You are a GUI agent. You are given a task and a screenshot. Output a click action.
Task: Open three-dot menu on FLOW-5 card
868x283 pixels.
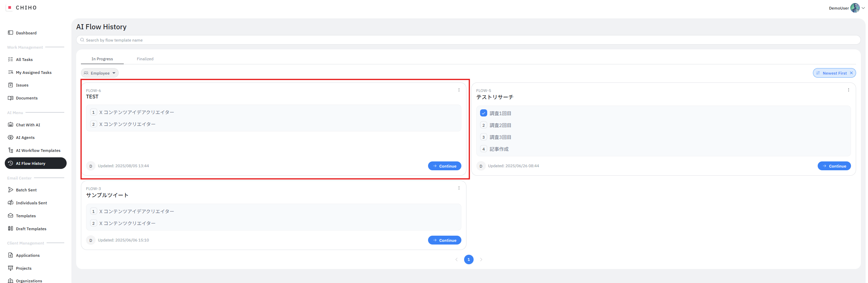tap(848, 90)
